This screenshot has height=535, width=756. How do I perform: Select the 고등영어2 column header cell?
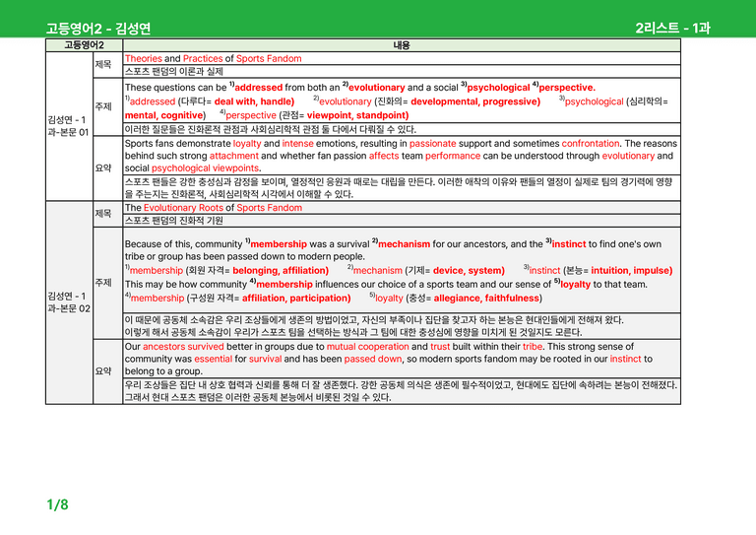85,45
